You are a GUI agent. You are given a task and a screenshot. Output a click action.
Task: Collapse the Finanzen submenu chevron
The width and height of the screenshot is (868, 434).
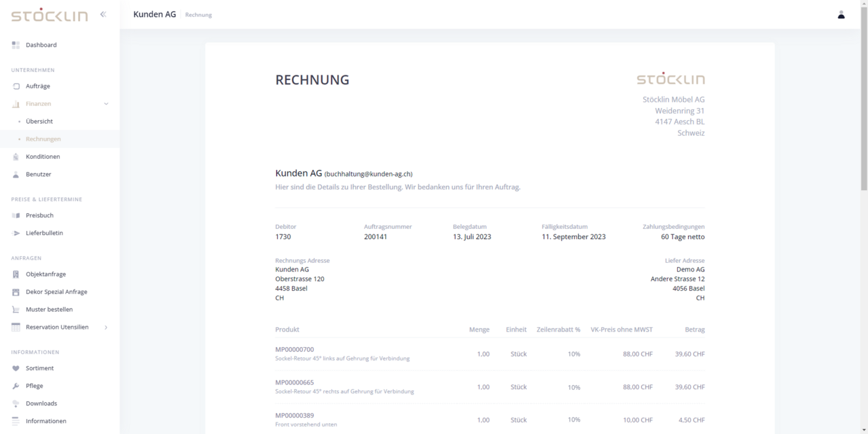tap(106, 104)
